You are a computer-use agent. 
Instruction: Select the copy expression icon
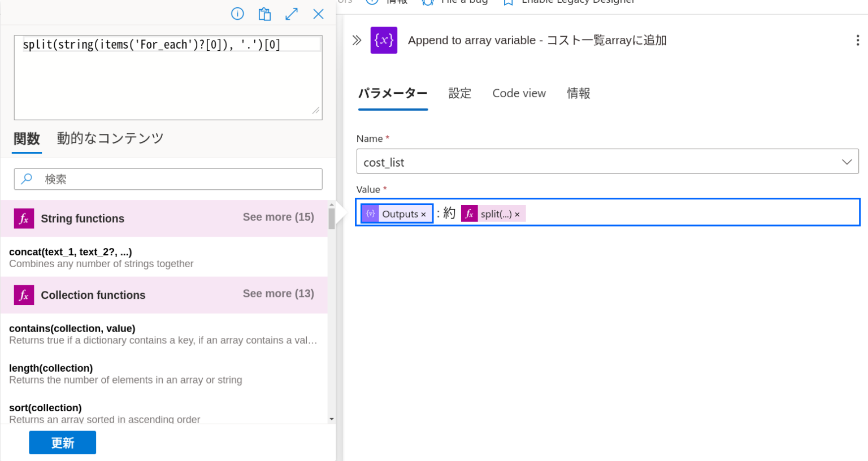pyautogui.click(x=264, y=14)
